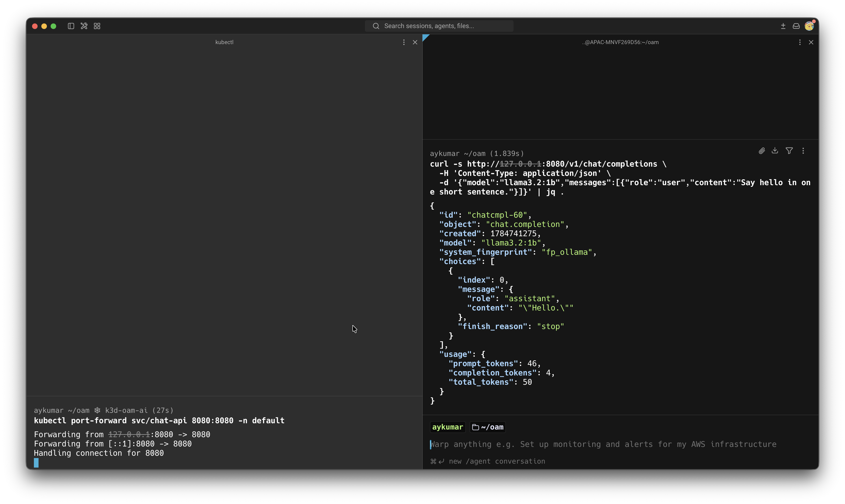Open the updates download icon at top right
The width and height of the screenshot is (845, 504).
point(783,26)
